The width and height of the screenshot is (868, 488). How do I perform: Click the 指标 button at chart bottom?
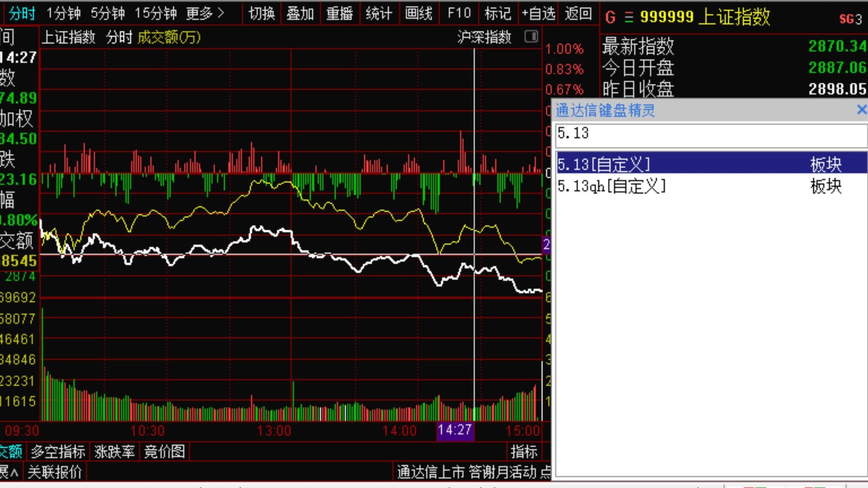point(524,451)
